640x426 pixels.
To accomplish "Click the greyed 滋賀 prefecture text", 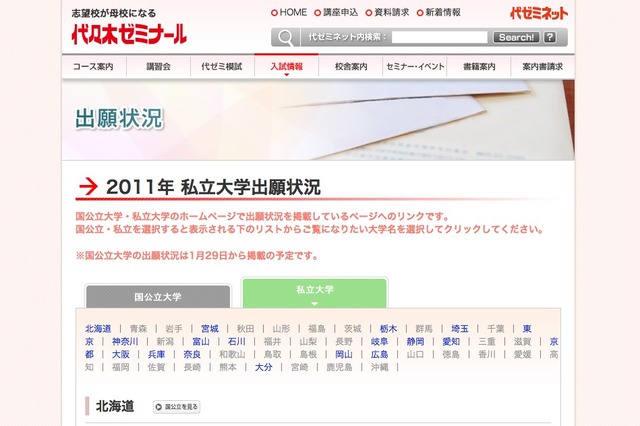I will point(522,342).
